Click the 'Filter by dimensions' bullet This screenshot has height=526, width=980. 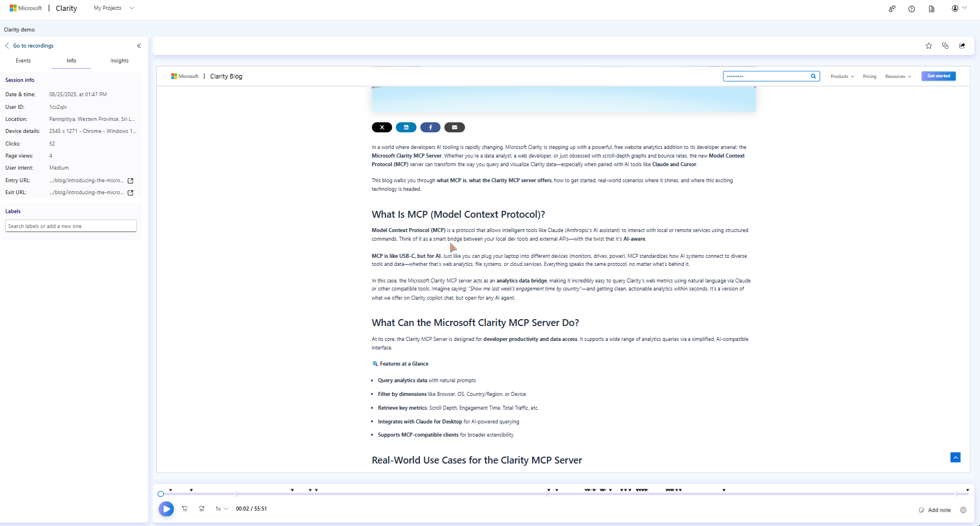[452, 394]
